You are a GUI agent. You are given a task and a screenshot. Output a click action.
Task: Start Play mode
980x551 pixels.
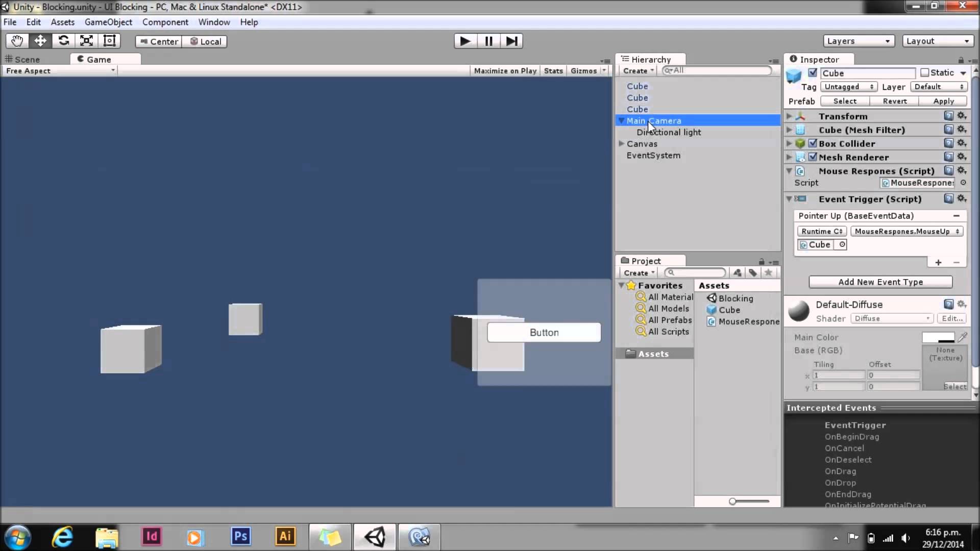pos(465,41)
